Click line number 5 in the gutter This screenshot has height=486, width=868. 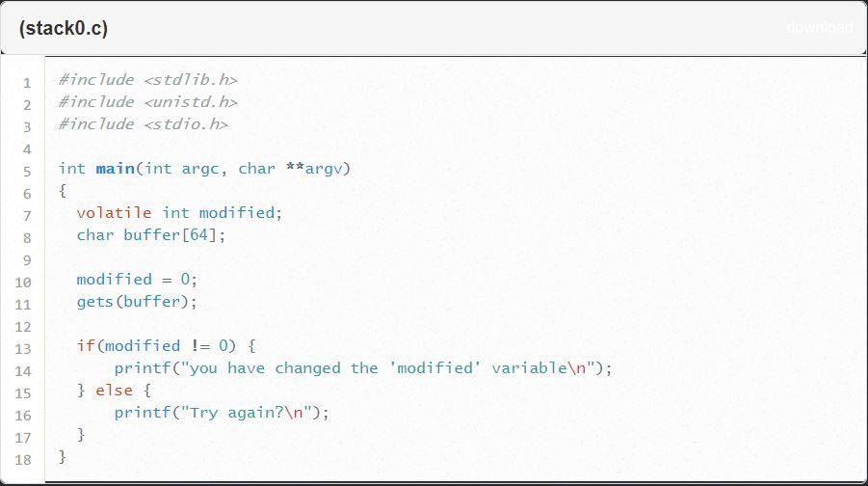27,171
